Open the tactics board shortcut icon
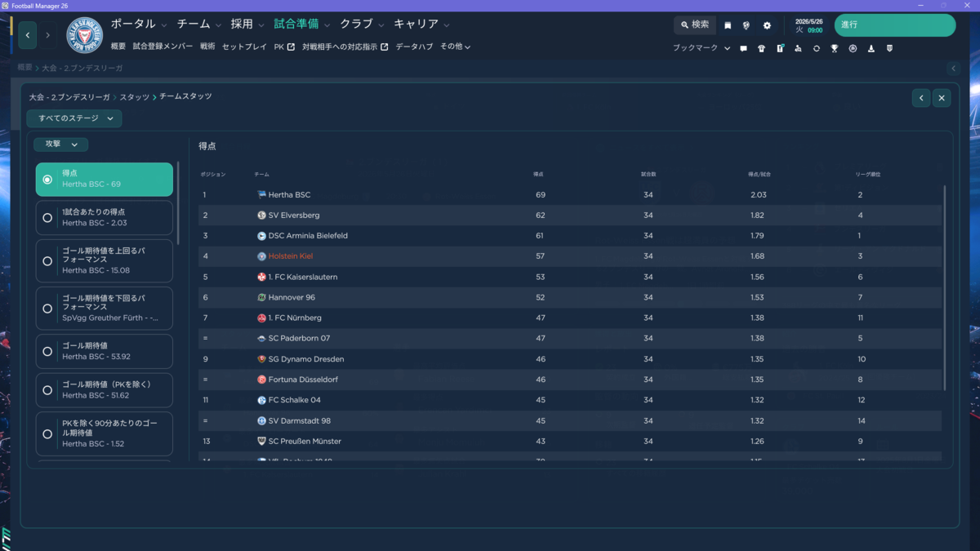This screenshot has width=980, height=551. click(x=780, y=48)
